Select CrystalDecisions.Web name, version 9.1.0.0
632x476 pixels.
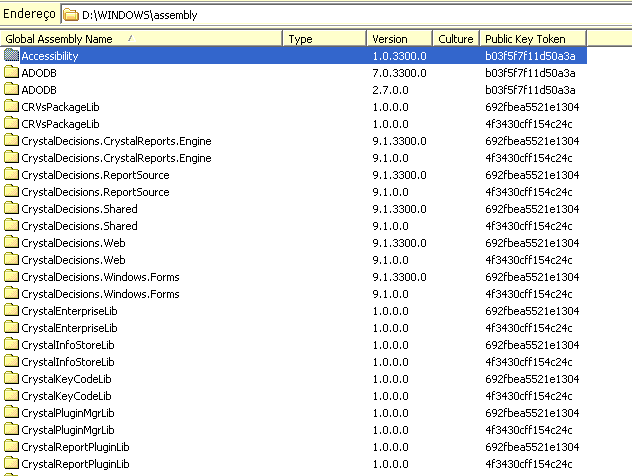(73, 260)
